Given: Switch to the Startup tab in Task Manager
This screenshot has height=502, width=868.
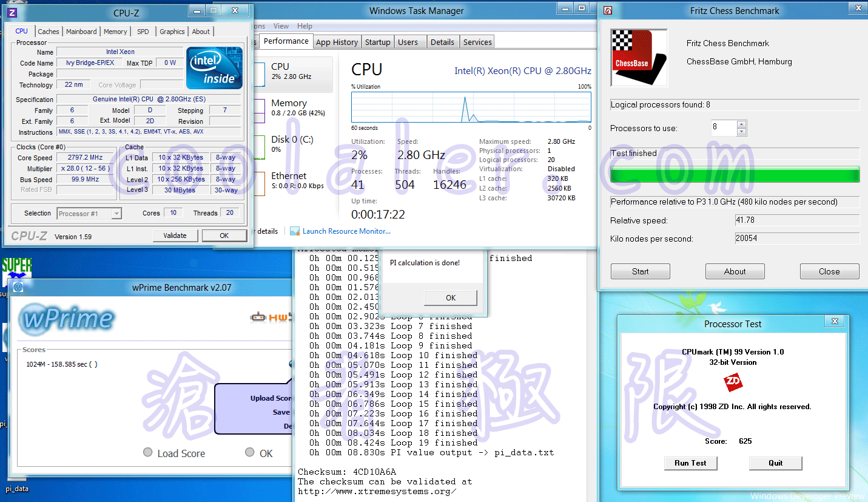Looking at the screenshot, I should pos(378,42).
